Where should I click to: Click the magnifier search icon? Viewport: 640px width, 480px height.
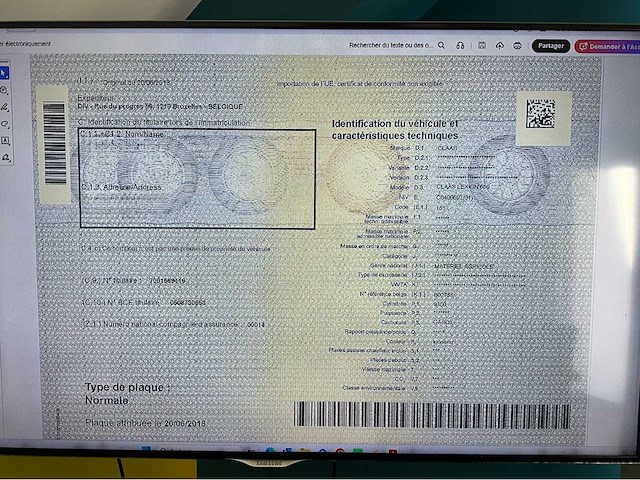pyautogui.click(x=441, y=45)
